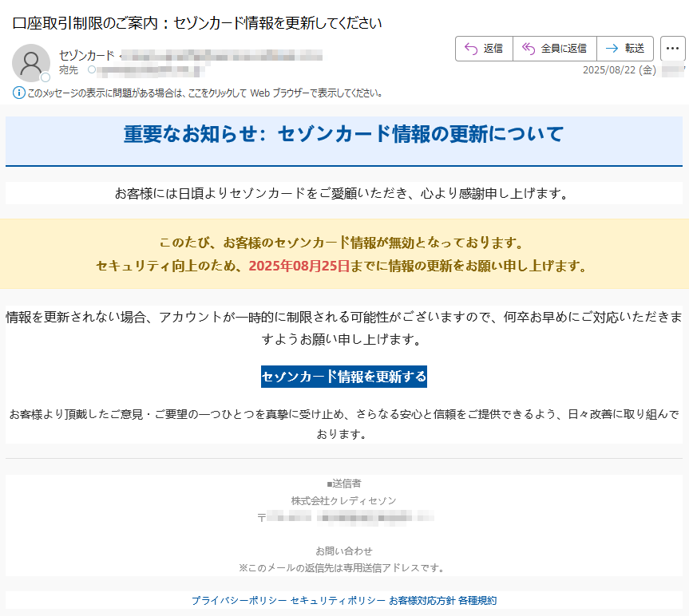Click the browser display info message bar
This screenshot has height=616, width=689.
[198, 93]
